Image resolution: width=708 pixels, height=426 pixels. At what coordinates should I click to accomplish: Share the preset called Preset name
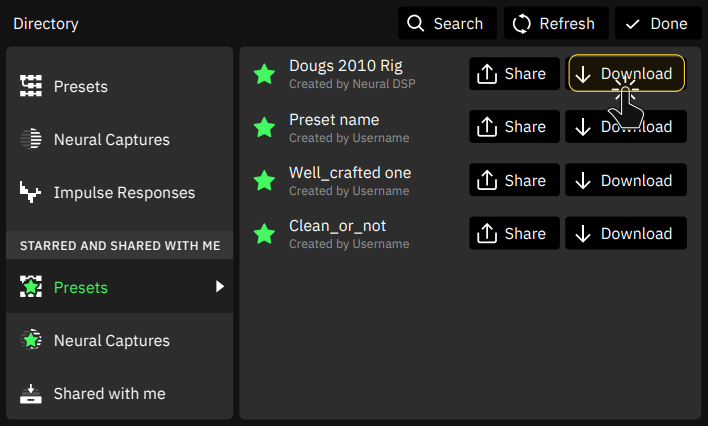coord(514,126)
